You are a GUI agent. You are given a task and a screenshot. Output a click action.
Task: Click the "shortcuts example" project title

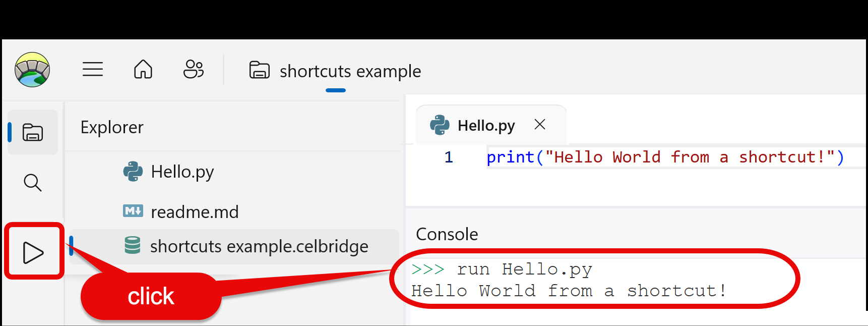point(350,71)
